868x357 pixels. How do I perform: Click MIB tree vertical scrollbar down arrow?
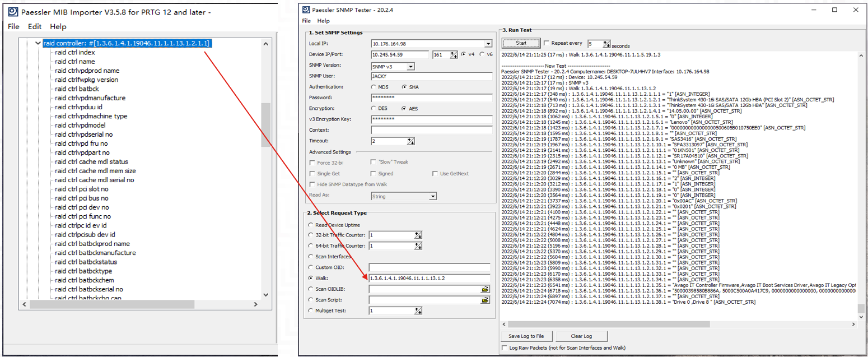click(x=265, y=295)
